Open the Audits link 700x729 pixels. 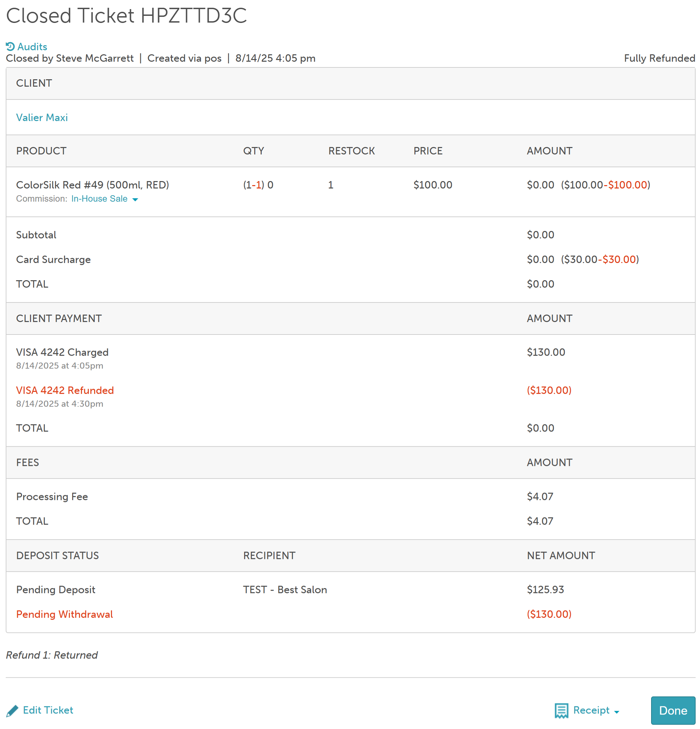(32, 47)
